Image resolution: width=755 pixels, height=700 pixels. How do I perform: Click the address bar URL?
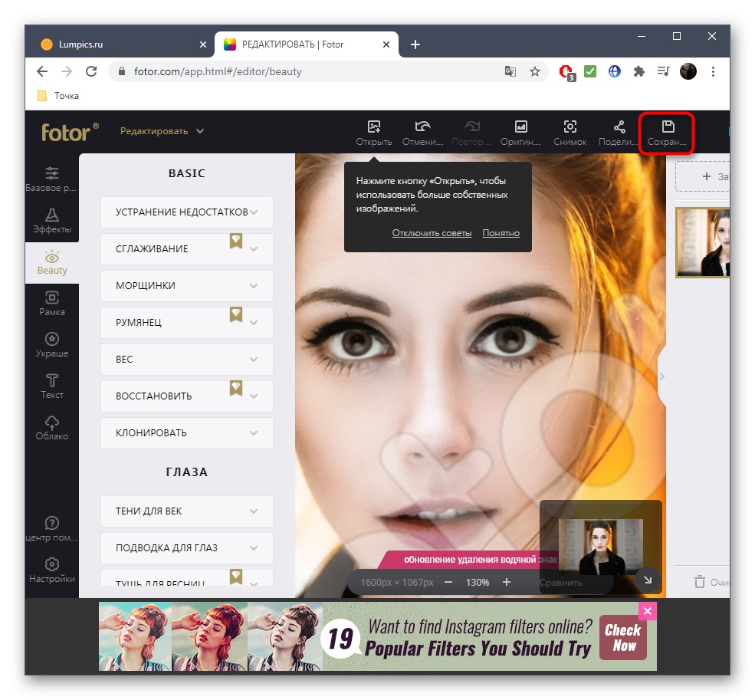[x=218, y=71]
